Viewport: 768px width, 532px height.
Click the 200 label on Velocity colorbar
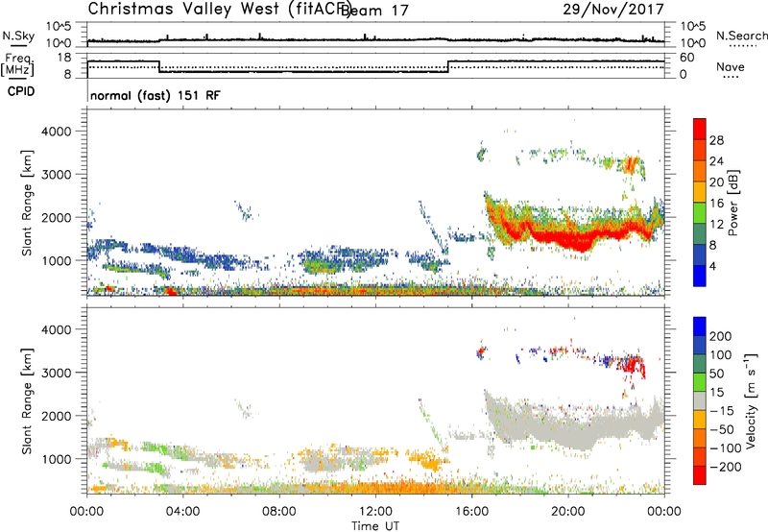pos(721,336)
